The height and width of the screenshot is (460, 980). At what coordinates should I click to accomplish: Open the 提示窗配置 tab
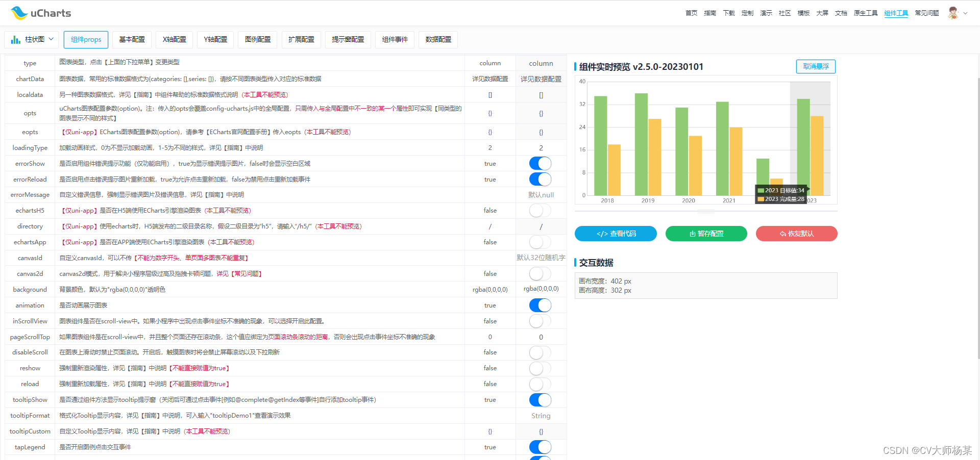coord(348,39)
